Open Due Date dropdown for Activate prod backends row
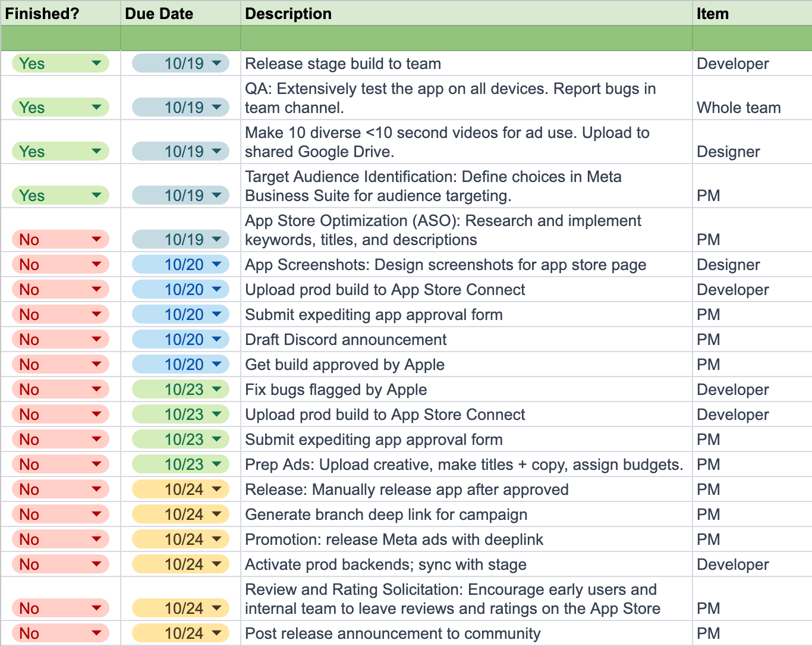Screen dimensions: 812x646 181,565
